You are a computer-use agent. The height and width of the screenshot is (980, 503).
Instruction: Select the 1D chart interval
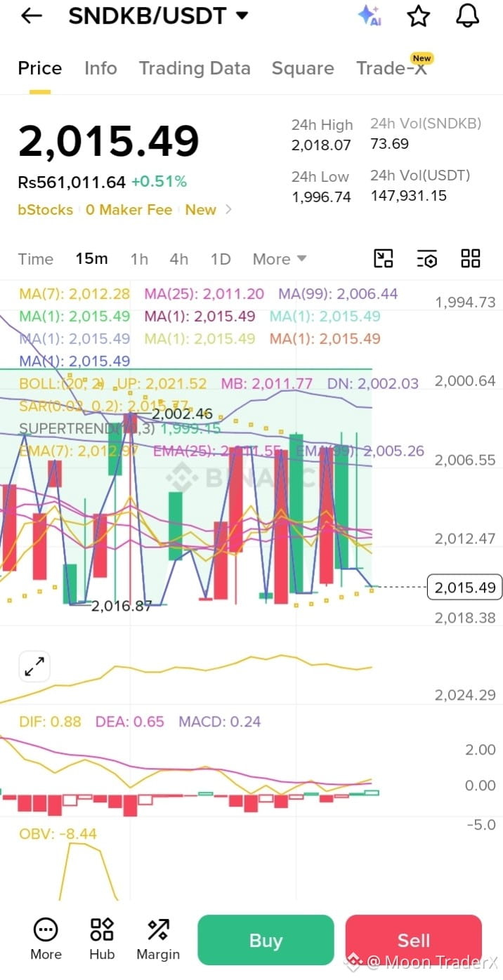(x=221, y=259)
